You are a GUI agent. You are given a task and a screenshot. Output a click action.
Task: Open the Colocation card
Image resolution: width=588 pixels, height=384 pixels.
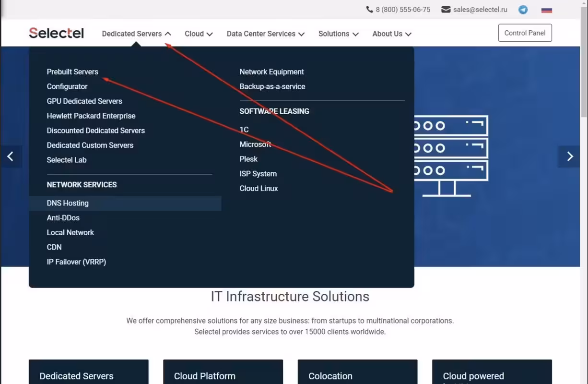[x=357, y=372]
